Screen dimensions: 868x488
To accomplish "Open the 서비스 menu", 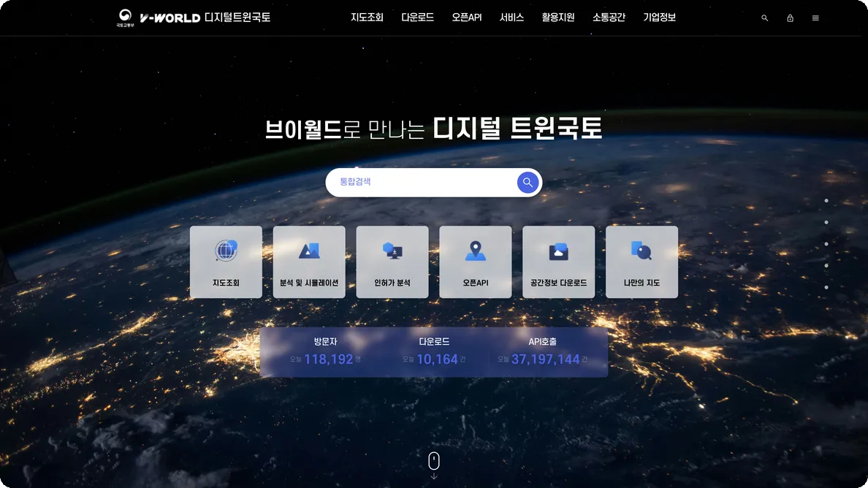I will [x=511, y=18].
